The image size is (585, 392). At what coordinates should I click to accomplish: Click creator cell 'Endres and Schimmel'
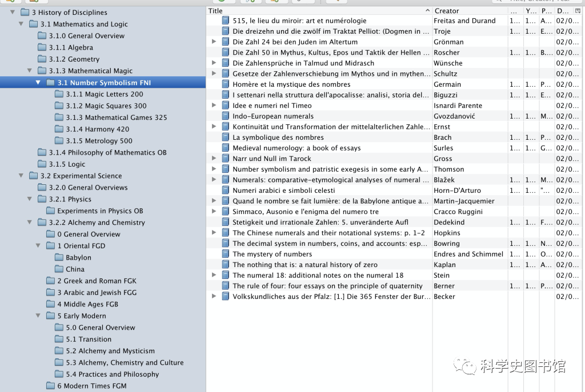tap(468, 254)
